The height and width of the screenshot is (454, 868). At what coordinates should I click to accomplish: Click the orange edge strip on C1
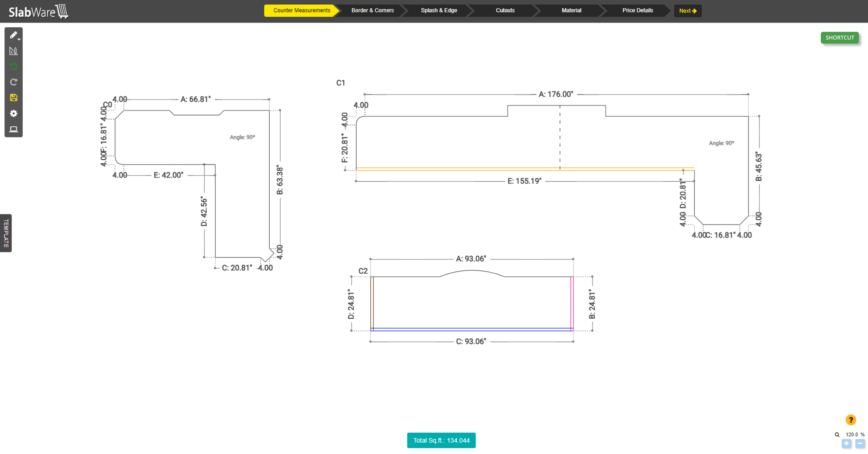tap(525, 169)
